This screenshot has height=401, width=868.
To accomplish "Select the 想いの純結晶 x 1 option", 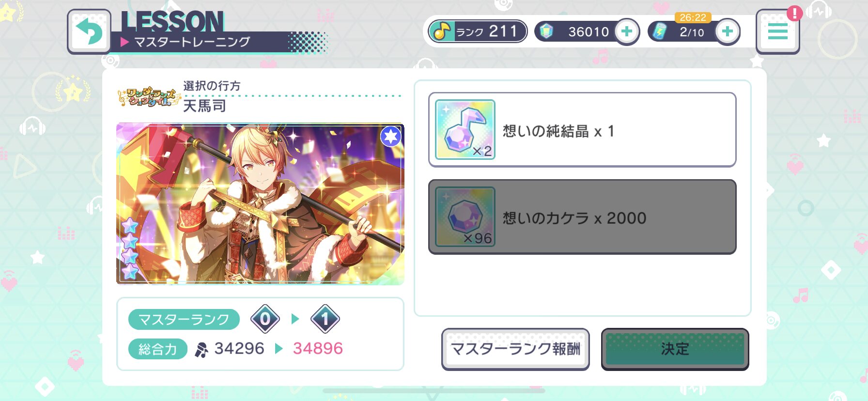I will 582,130.
